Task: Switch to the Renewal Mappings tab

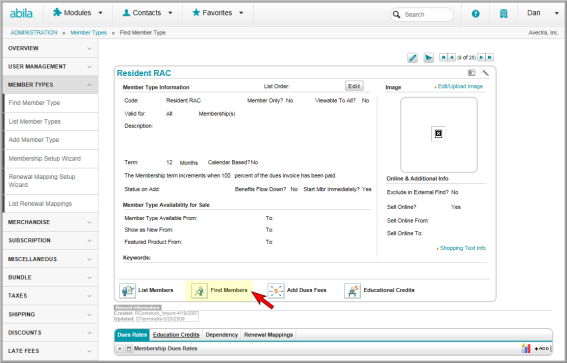Action: tap(268, 335)
